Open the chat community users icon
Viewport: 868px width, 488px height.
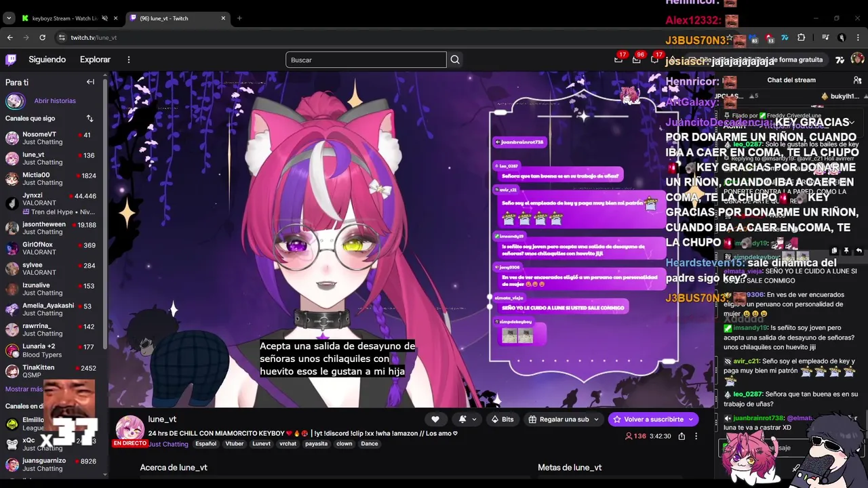coord(857,80)
